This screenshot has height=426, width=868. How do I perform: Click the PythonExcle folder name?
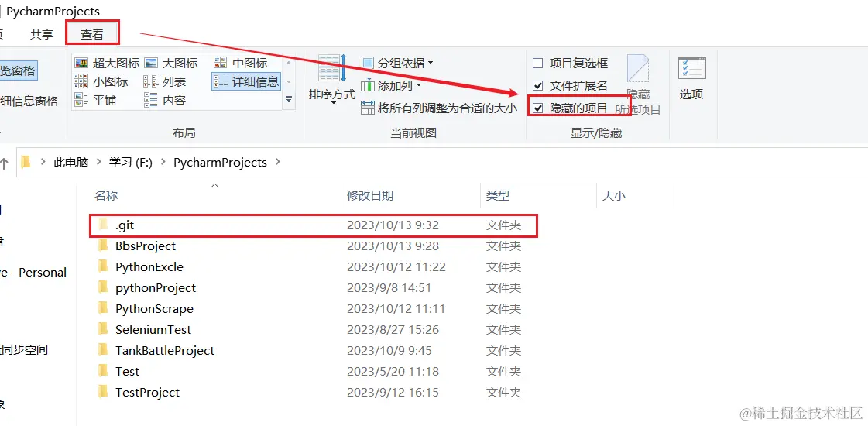pyautogui.click(x=149, y=267)
